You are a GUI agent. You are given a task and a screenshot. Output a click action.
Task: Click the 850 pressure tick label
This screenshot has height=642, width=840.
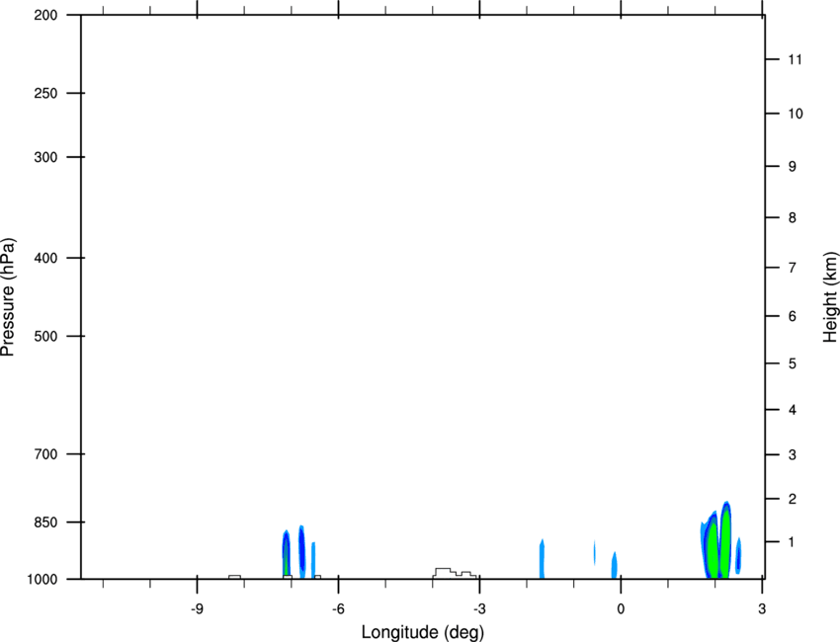[x=45, y=522]
